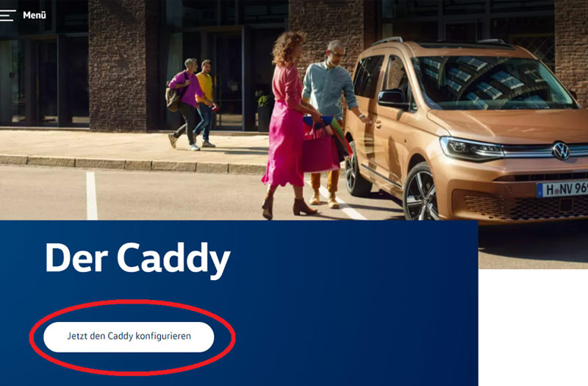Click the woman in the pink dress
The height and width of the screenshot is (386, 588).
pos(286,124)
